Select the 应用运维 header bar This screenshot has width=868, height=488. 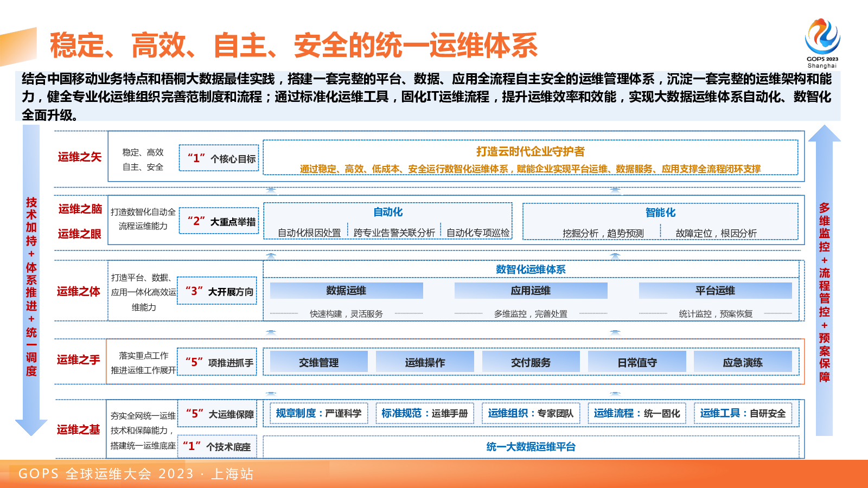click(x=531, y=291)
